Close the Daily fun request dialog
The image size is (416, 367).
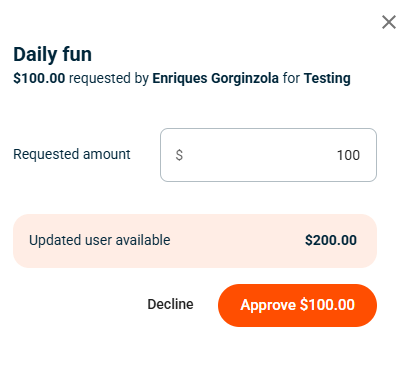pyautogui.click(x=389, y=22)
